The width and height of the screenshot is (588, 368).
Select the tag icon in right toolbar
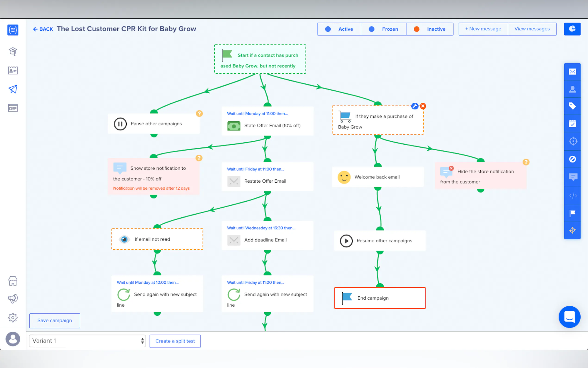tap(572, 106)
